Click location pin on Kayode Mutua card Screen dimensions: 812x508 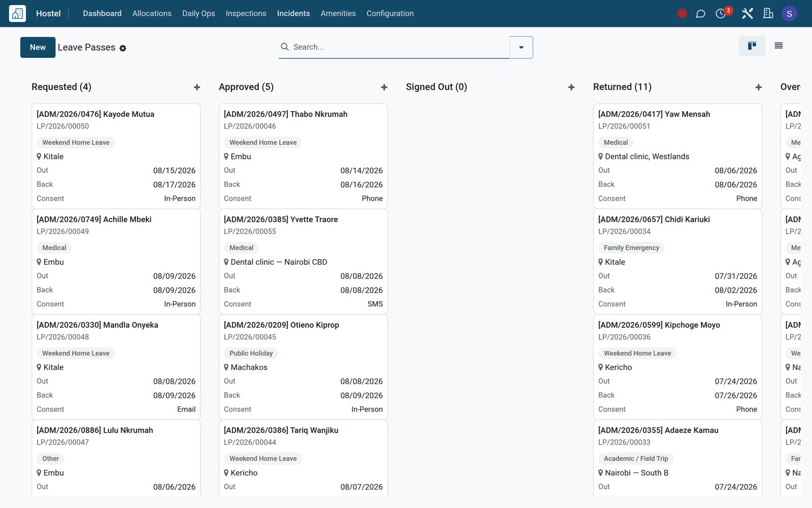click(x=39, y=156)
